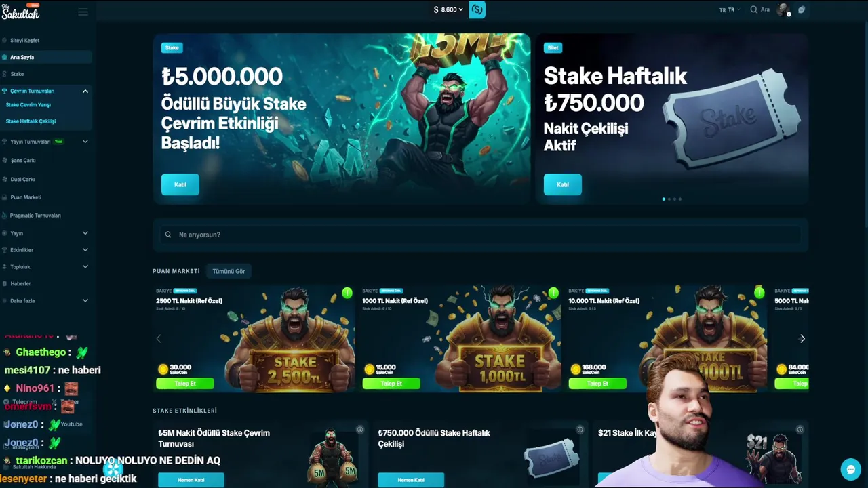Click Talep Et for 2500 TL Nakit
Screen dimensions: 868x488
[185, 384]
